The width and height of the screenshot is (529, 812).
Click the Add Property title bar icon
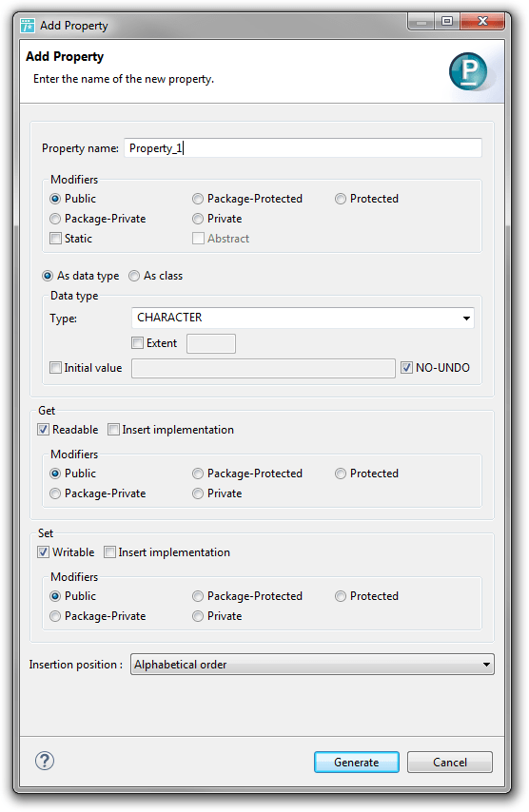point(28,26)
